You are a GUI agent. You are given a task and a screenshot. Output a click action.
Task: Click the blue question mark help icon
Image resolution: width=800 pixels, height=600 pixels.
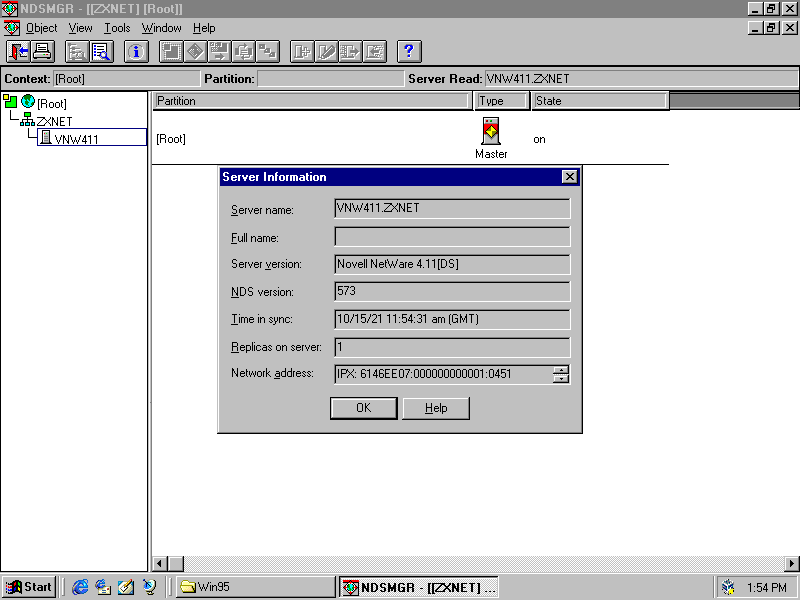(x=409, y=52)
